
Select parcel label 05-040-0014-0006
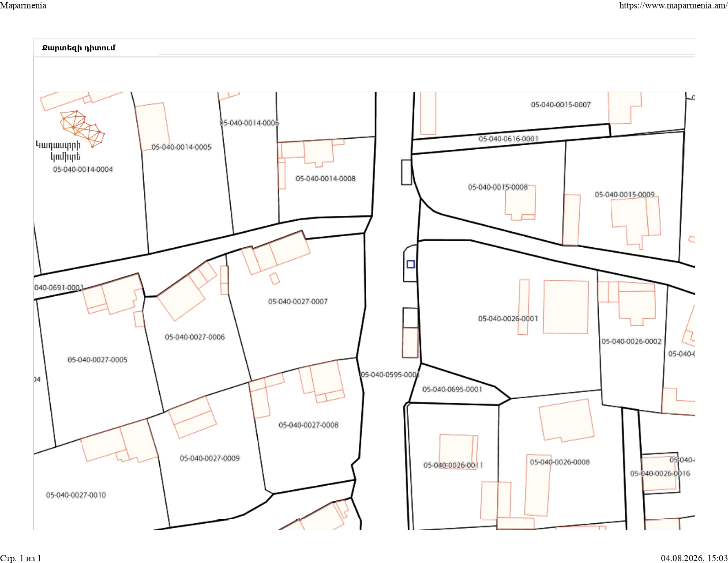tap(249, 123)
